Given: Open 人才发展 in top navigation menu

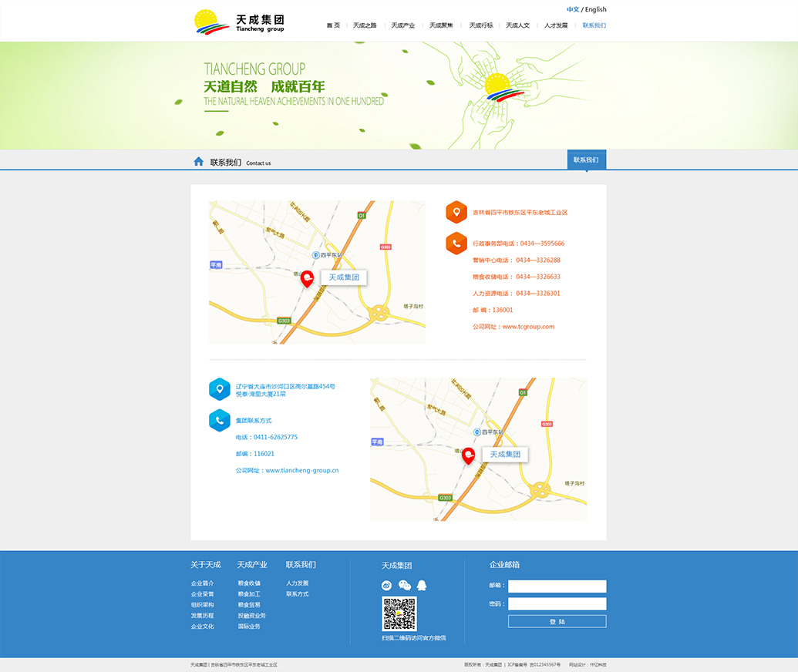Looking at the screenshot, I should 556,25.
